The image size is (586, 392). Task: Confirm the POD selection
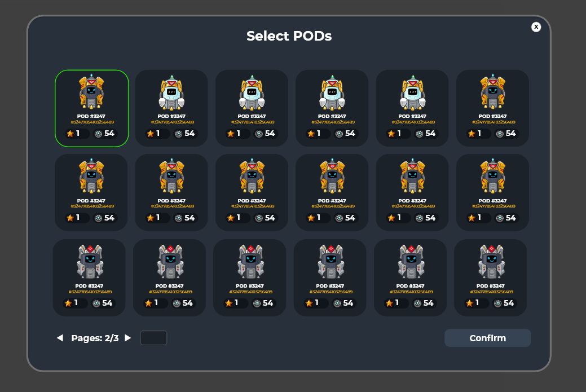(487, 338)
